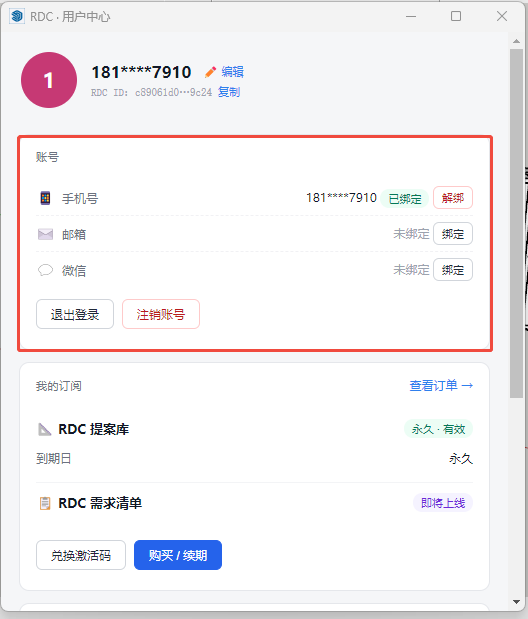Minimize the RDC 用户中心 window

(411, 16)
